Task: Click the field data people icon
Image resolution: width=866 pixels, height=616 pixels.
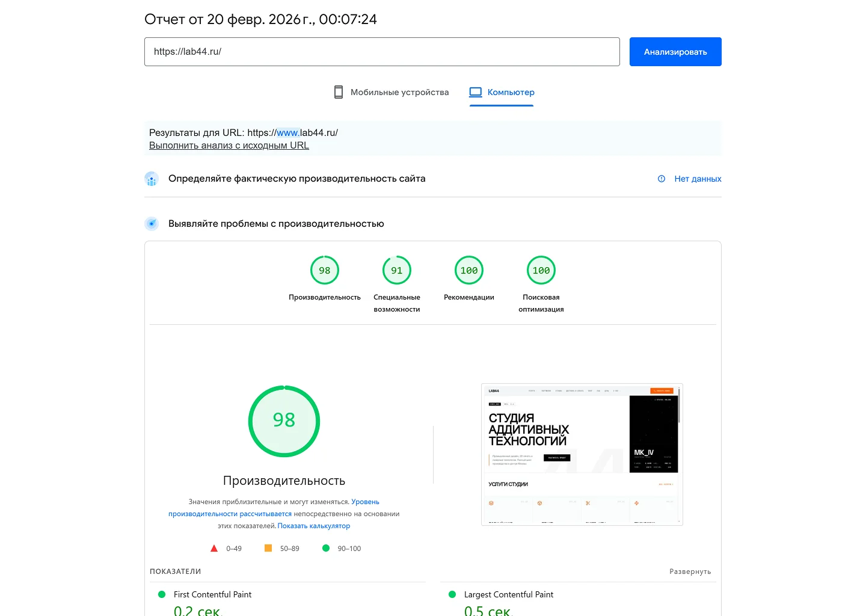Action: point(152,179)
